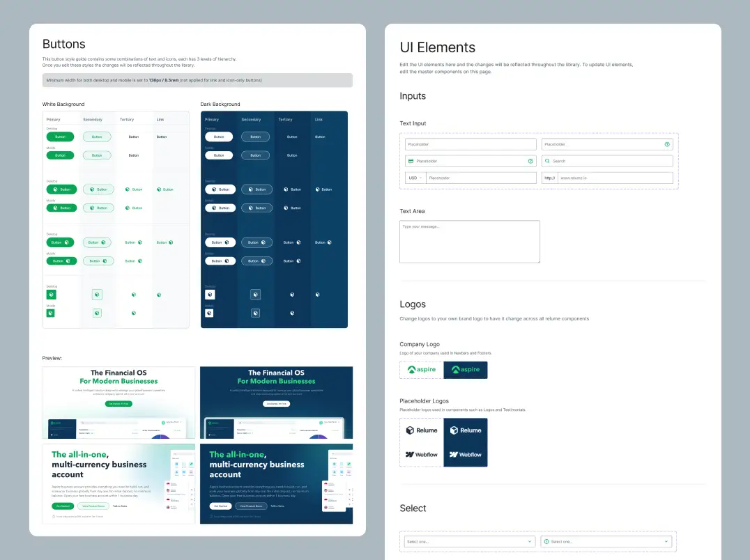Image resolution: width=750 pixels, height=560 pixels.
Task: Open dark Financial OS hero preview
Action: tap(277, 403)
